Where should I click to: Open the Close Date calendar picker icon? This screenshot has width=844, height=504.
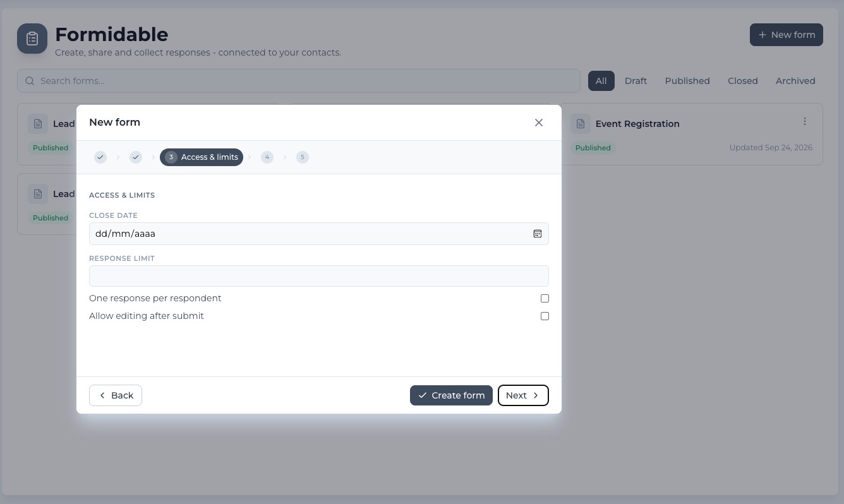pos(538,234)
